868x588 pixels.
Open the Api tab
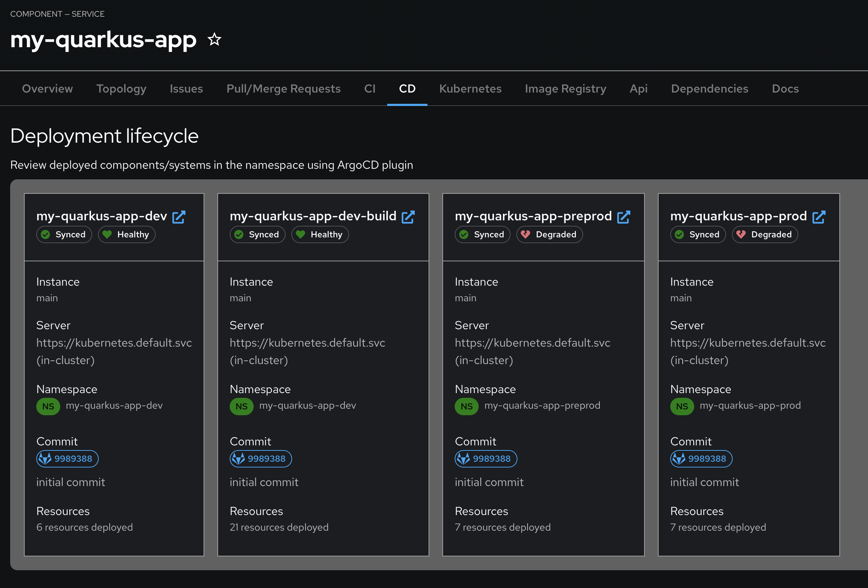tap(639, 89)
